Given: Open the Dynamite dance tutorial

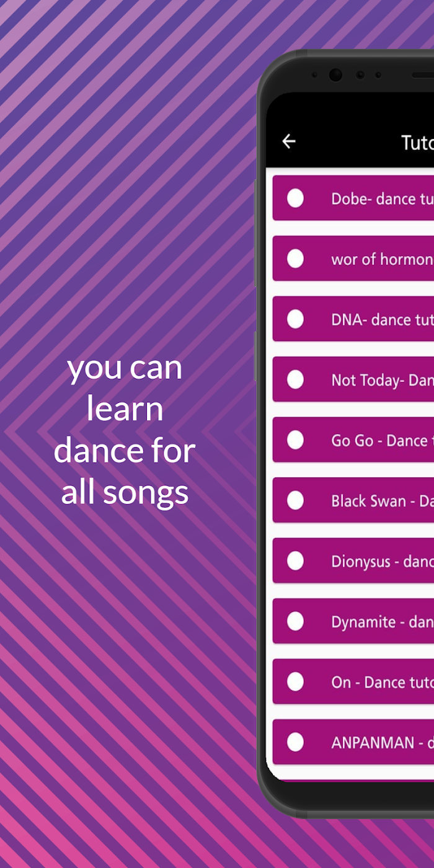Looking at the screenshot, I should 353,621.
